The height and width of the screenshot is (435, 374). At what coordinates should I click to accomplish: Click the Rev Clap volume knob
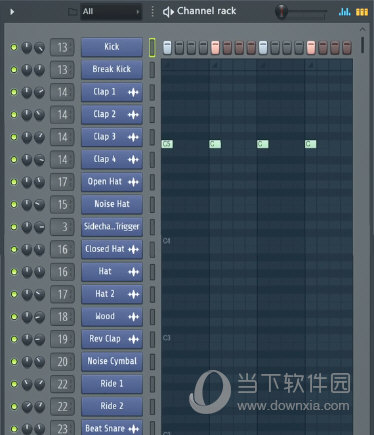pos(39,339)
